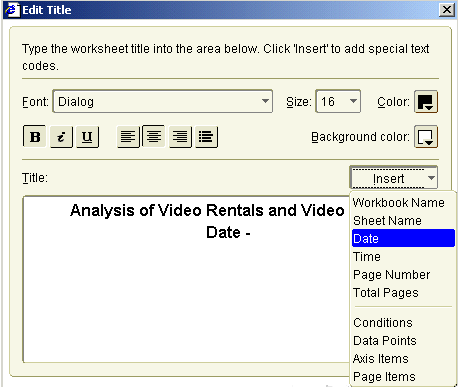The height and width of the screenshot is (387, 458).
Task: Click the 'Date -' line in title
Action: point(228,232)
